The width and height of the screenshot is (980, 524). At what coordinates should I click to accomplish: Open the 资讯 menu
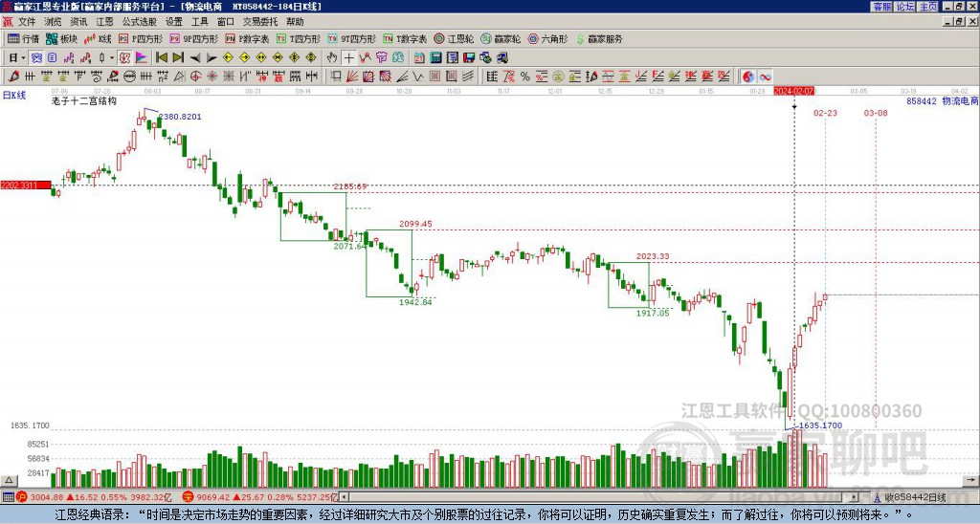(78, 22)
